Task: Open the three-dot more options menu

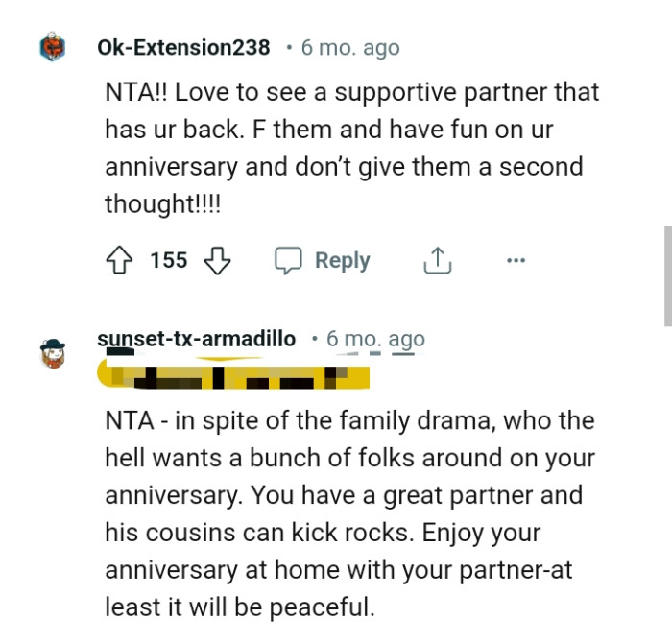Action: [x=516, y=260]
